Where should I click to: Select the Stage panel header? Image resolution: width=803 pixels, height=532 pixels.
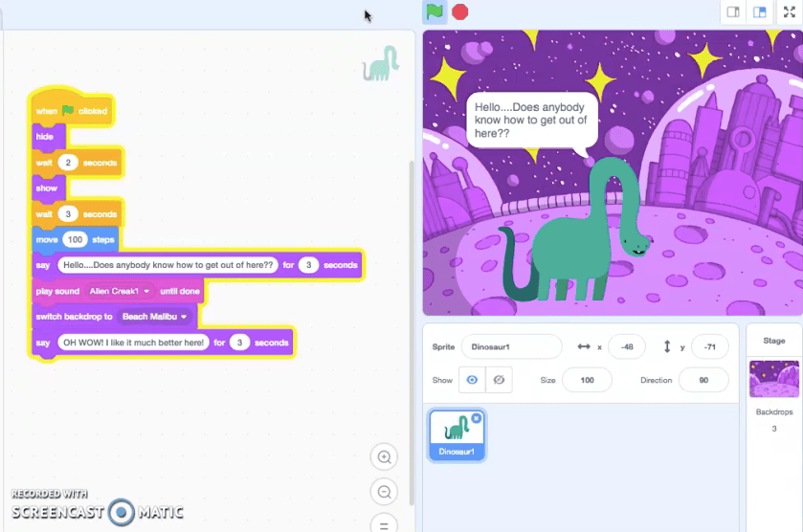click(773, 341)
